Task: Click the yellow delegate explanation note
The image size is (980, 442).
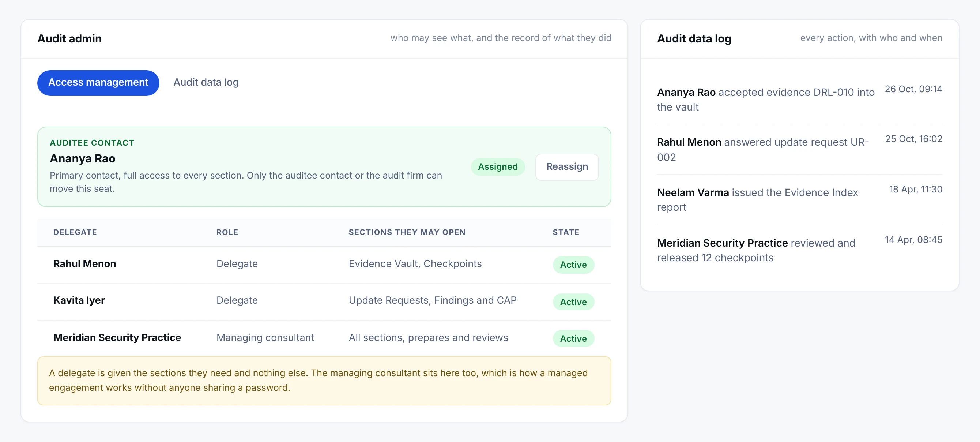Action: coord(324,380)
